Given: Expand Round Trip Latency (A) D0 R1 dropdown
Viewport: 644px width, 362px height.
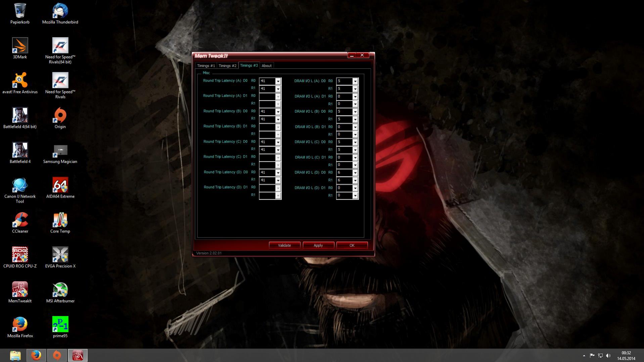Looking at the screenshot, I should tap(278, 89).
